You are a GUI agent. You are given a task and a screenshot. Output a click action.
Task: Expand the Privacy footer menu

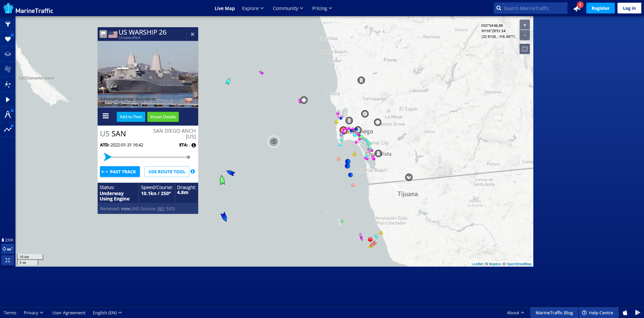[x=34, y=313]
